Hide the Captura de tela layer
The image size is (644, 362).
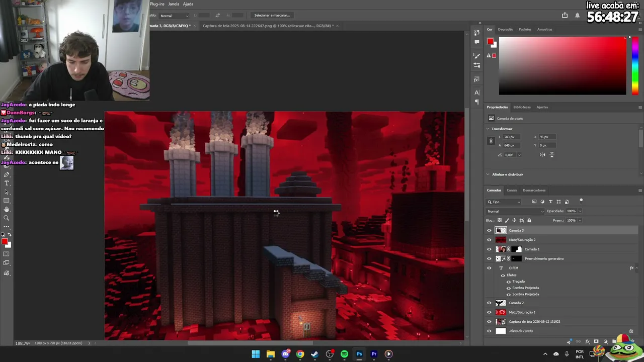pos(489,322)
